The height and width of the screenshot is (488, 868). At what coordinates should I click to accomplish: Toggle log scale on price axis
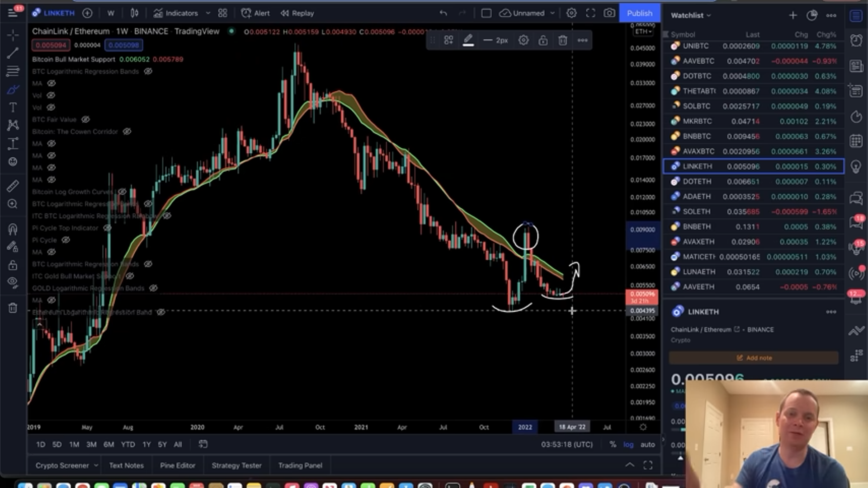(x=628, y=444)
